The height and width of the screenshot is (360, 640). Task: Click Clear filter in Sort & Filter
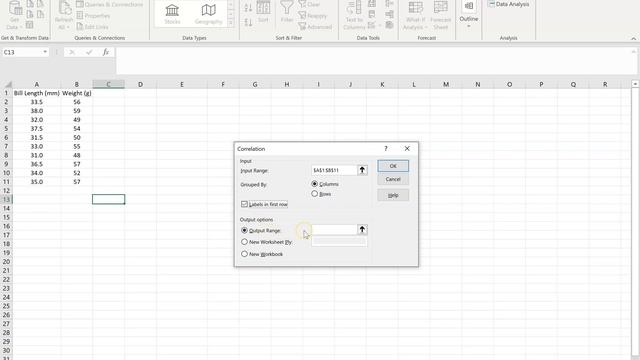(x=309, y=4)
